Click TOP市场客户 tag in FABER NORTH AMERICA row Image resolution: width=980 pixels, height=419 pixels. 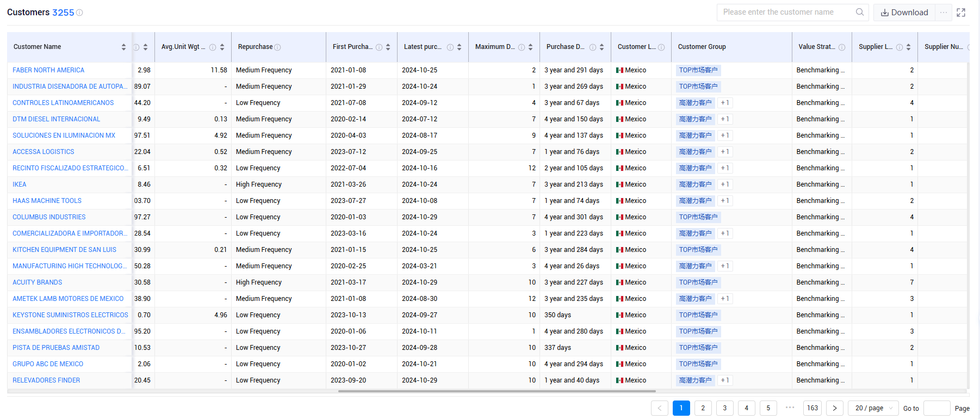[x=698, y=70]
